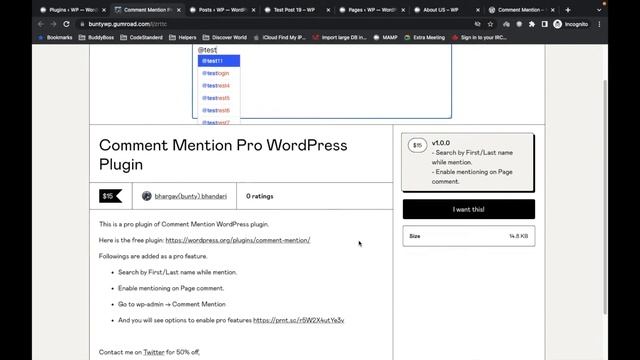Open the MAMP bookmark
Viewport: 640px width, 360px height.
point(385,38)
